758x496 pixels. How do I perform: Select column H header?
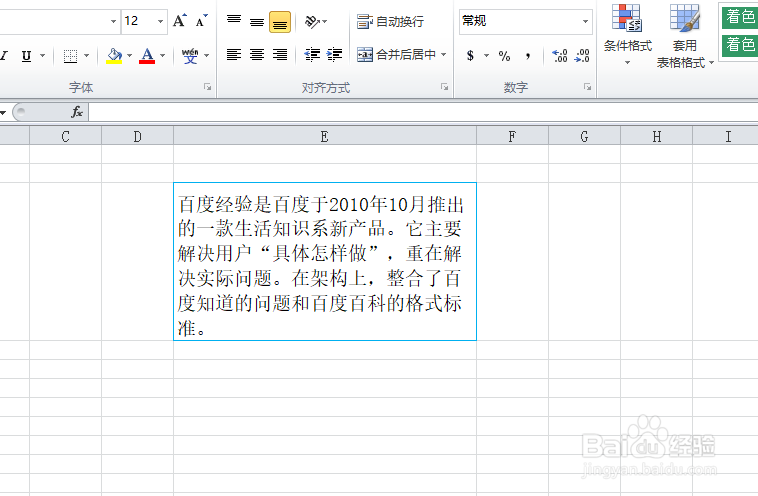click(656, 137)
